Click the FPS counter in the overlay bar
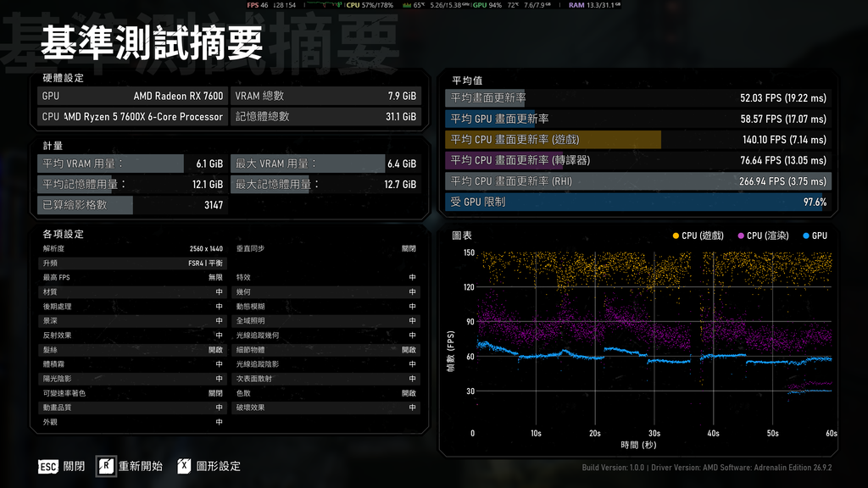 258,5
